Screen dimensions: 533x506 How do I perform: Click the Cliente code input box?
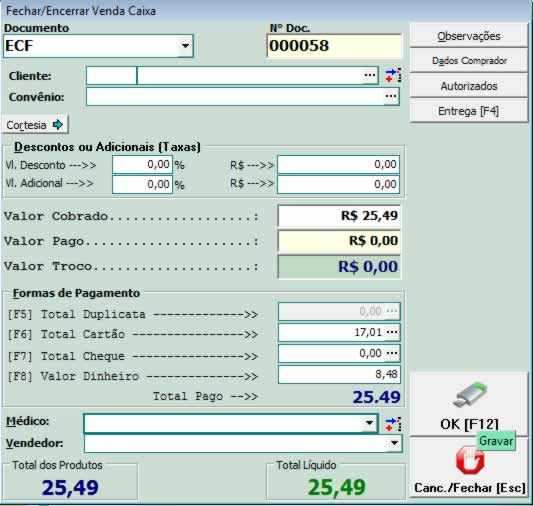[x=111, y=75]
